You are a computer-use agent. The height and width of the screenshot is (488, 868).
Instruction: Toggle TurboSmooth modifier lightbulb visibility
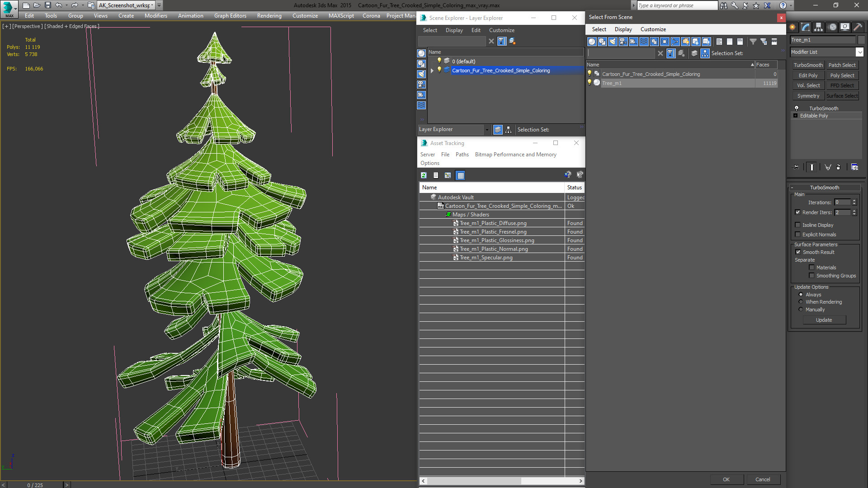point(797,108)
